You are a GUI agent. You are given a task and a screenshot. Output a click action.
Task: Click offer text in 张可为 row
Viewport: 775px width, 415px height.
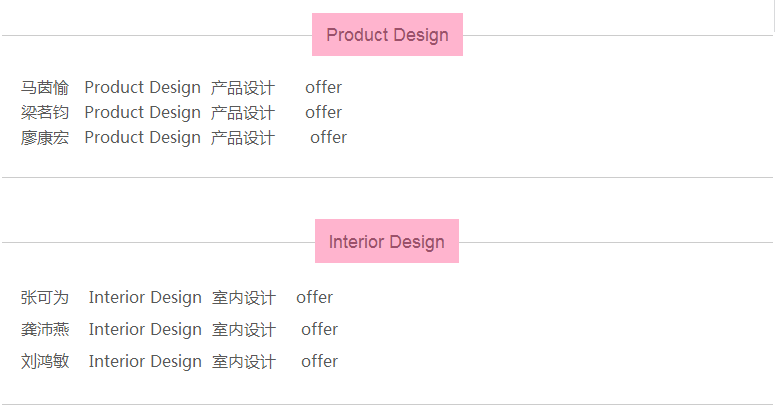[314, 297]
